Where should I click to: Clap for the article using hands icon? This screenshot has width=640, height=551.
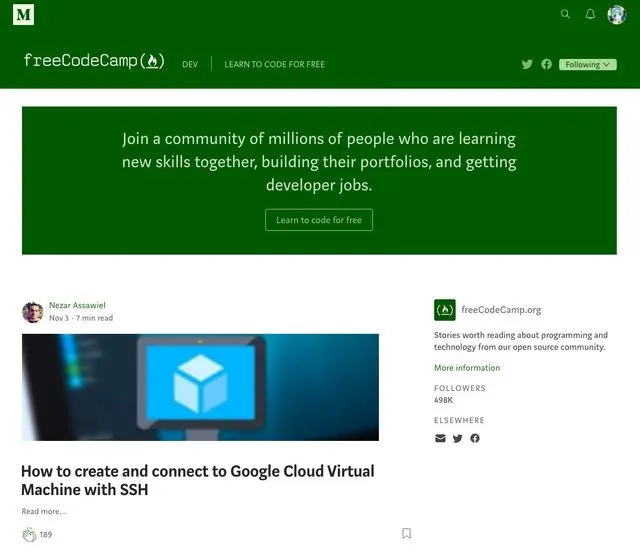(29, 534)
